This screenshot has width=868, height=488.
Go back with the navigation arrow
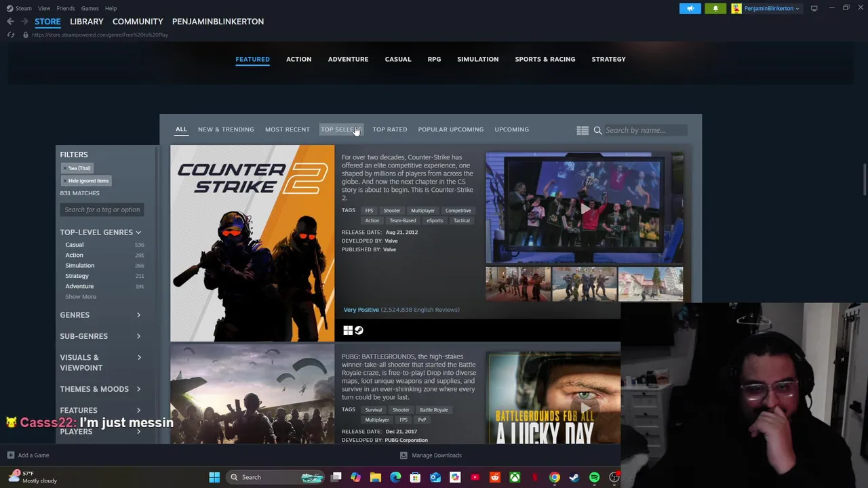click(x=10, y=22)
